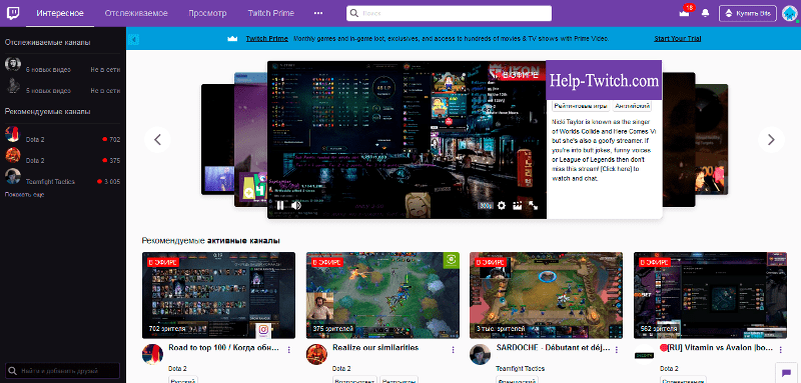The width and height of the screenshot is (801, 383).
Task: Click the find and add friends field
Action: tap(62, 371)
